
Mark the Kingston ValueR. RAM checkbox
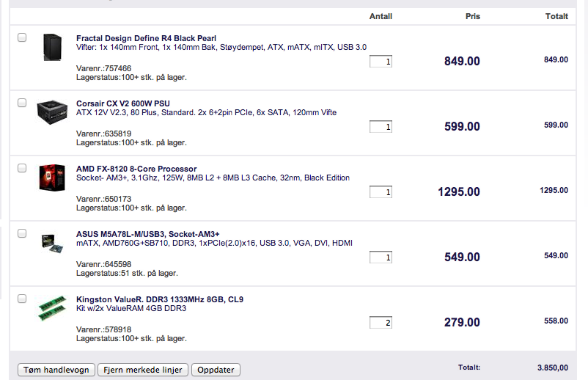(x=22, y=299)
